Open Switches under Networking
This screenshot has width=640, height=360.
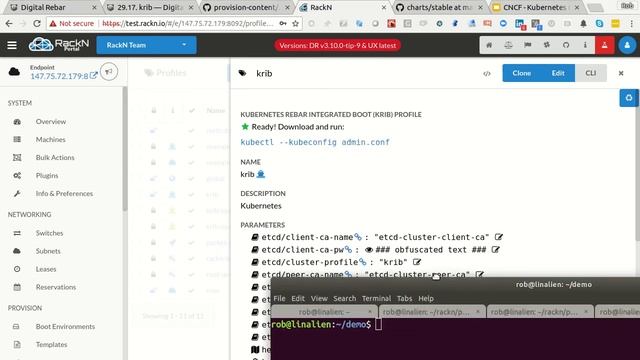pos(49,233)
